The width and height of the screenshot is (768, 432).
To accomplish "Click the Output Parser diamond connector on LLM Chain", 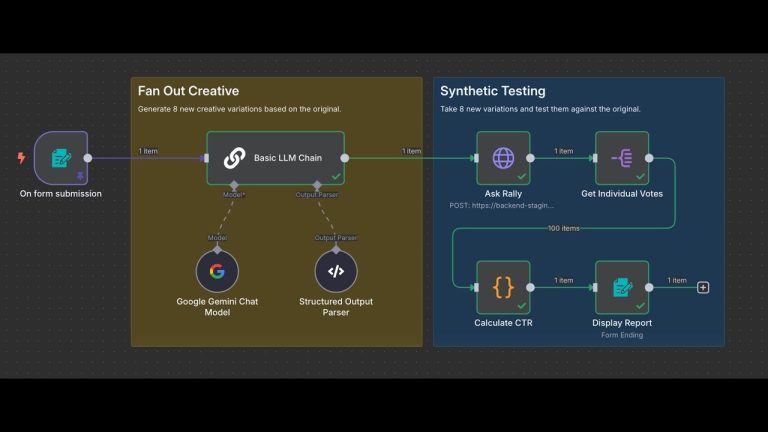I will 317,186.
